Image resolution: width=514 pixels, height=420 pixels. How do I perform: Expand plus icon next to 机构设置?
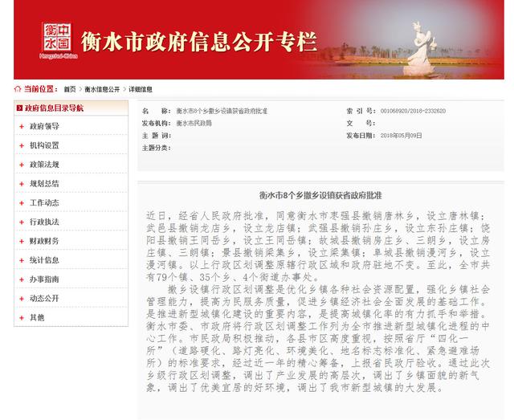tap(22, 145)
